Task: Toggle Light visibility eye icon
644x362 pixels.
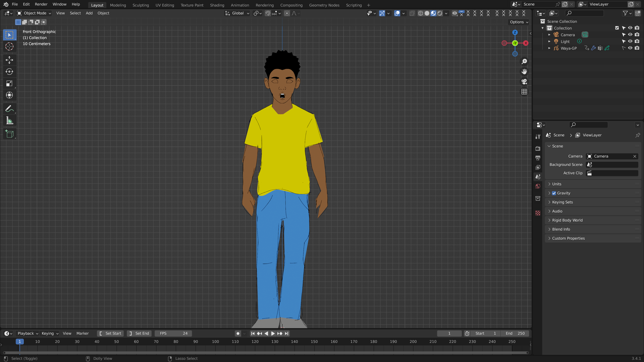Action: 630,41
